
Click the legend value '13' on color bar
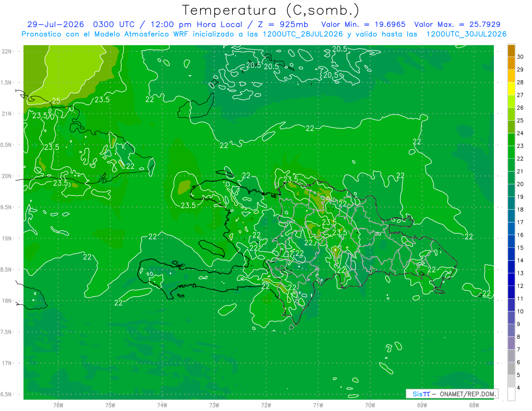(x=520, y=273)
